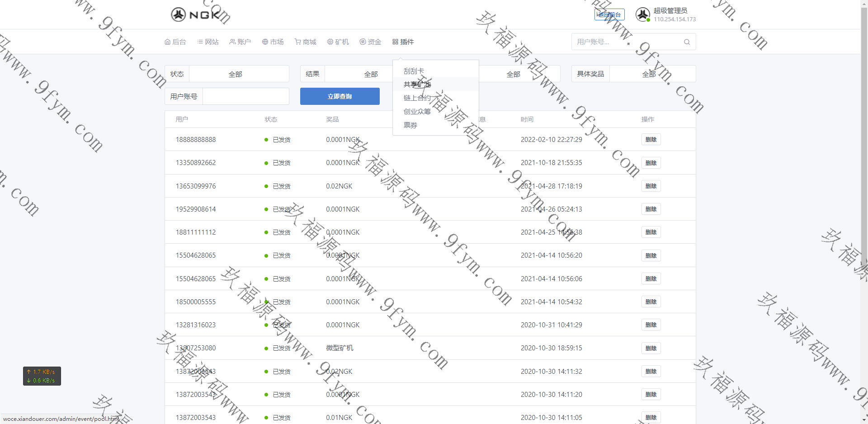
Task: Click the page's vertical scrollbar
Action: 864,181
